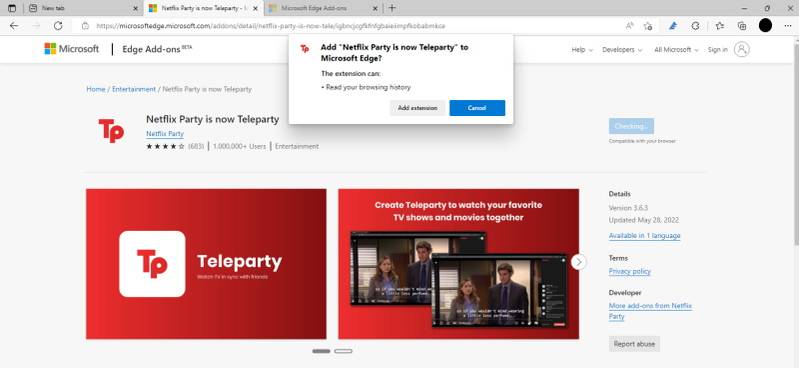Viewport: 799px width, 368px height.
Task: Click Add extension in the dialog
Action: click(x=417, y=108)
